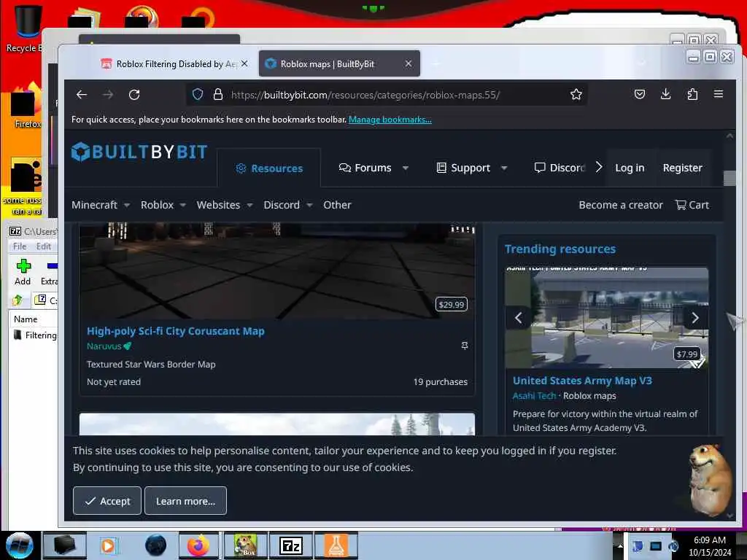The image size is (747, 560).
Task: Select the Filtering item in 7-Zip list
Action: 36,335
